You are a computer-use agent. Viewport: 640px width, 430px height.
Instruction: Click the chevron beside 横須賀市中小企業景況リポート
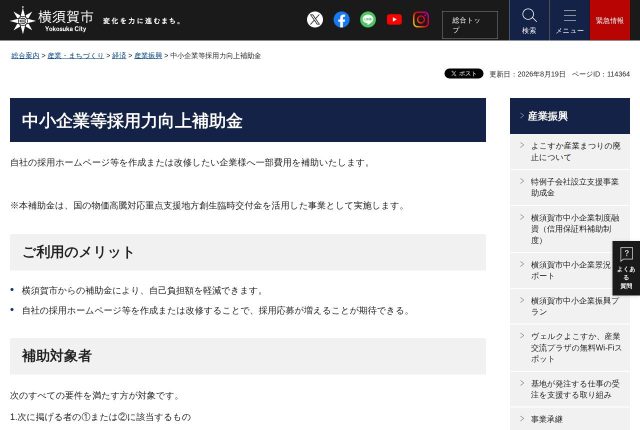(522, 264)
